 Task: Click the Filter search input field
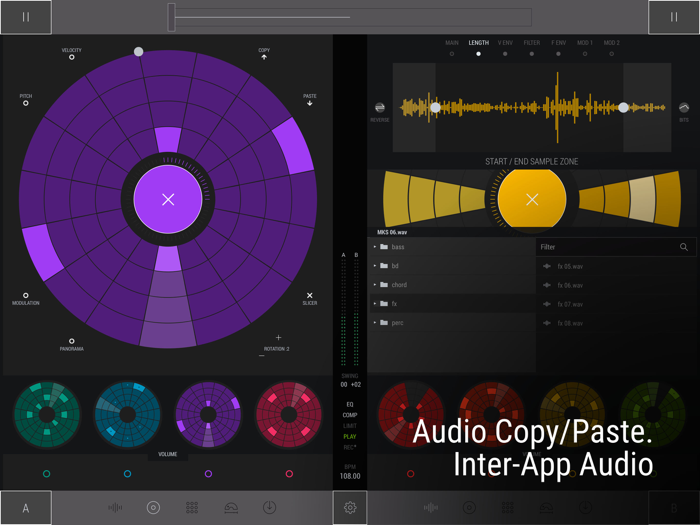coord(616,247)
